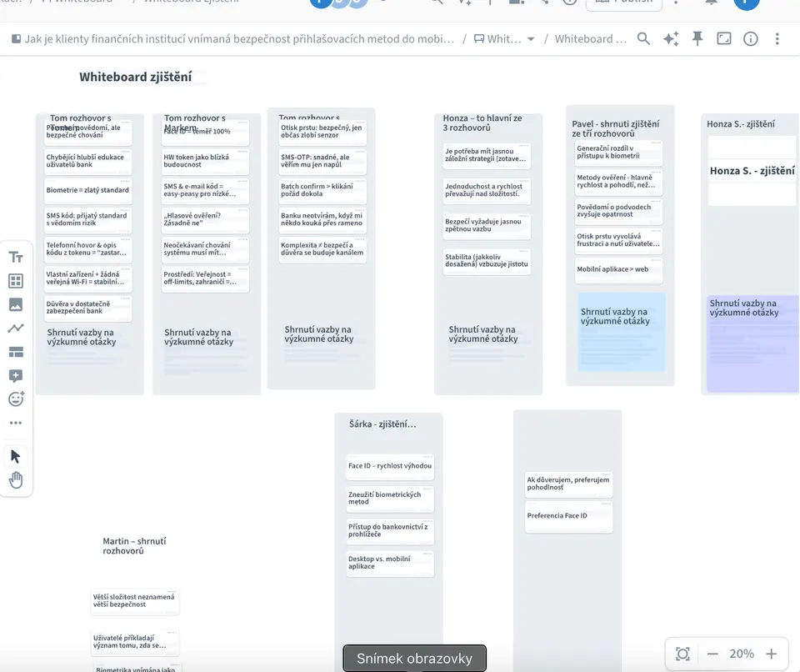
Task: Open the vertical three-dot options menu
Action: [x=777, y=39]
